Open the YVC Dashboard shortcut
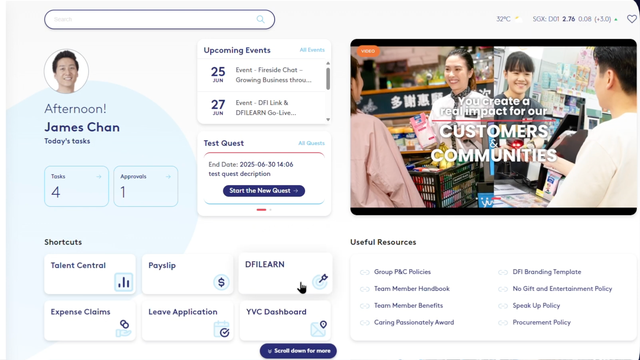 (x=285, y=321)
